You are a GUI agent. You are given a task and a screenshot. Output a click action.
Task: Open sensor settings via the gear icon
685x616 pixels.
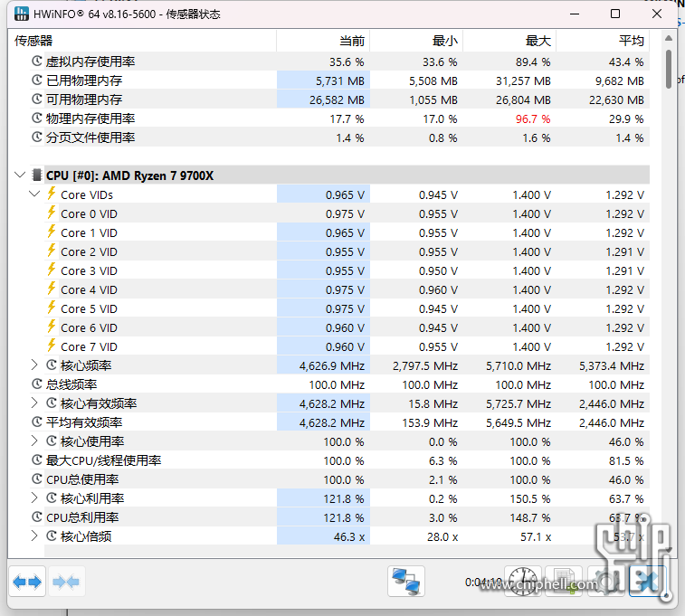[605, 582]
